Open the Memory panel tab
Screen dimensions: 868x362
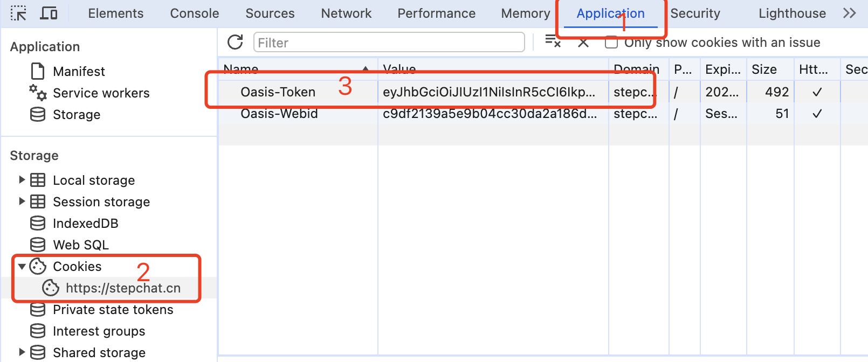point(525,13)
